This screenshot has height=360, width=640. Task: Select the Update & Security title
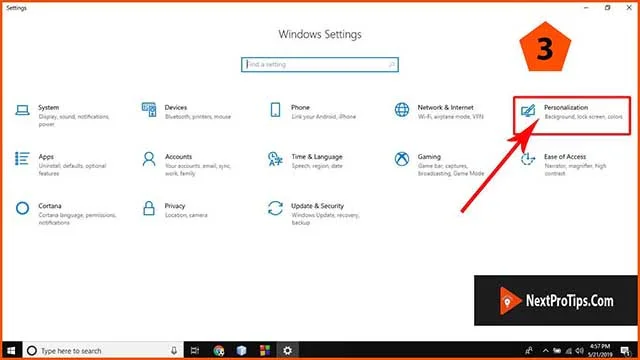(318, 206)
